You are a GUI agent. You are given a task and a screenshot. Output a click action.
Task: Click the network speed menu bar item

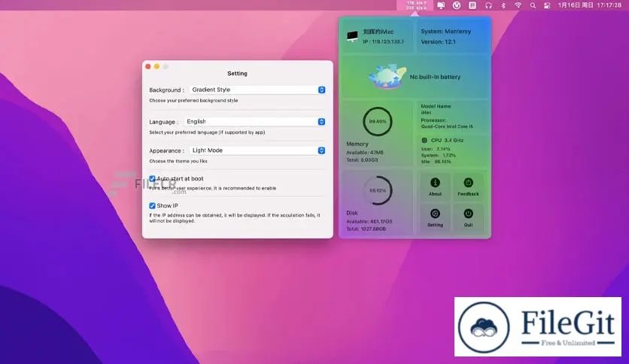coord(415,5)
